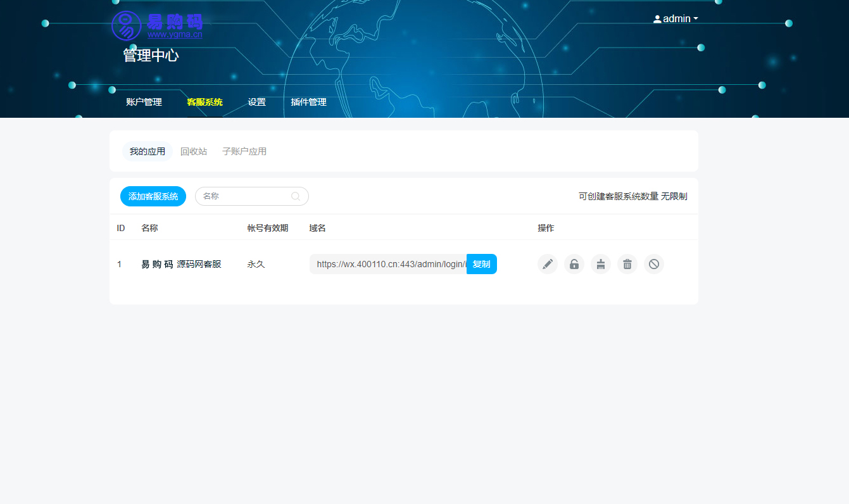
Task: Switch to the 回收站 tab
Action: 194,151
